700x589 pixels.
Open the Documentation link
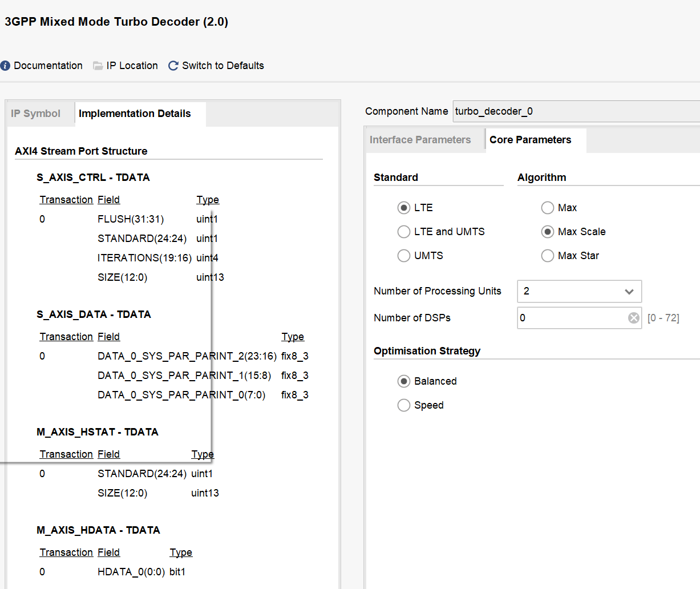click(x=48, y=66)
